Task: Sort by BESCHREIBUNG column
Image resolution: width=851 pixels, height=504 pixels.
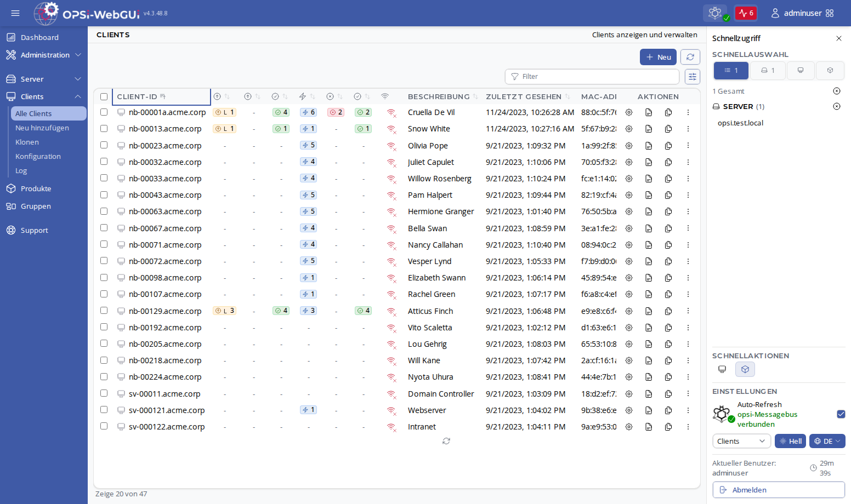Action: click(442, 96)
